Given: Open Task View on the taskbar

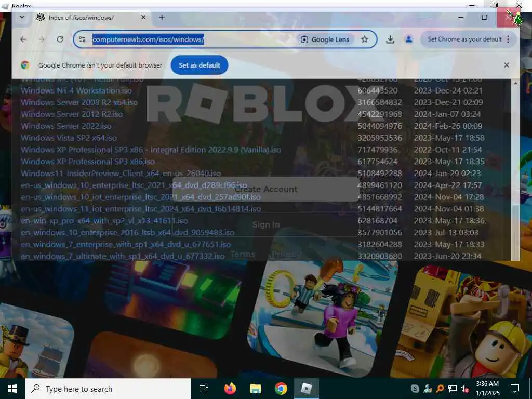Looking at the screenshot, I should click(x=204, y=389).
